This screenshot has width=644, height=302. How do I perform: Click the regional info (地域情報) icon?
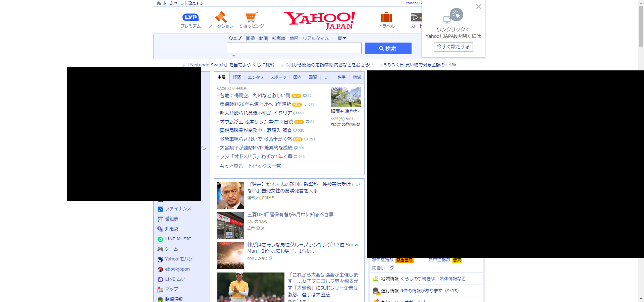376,279
